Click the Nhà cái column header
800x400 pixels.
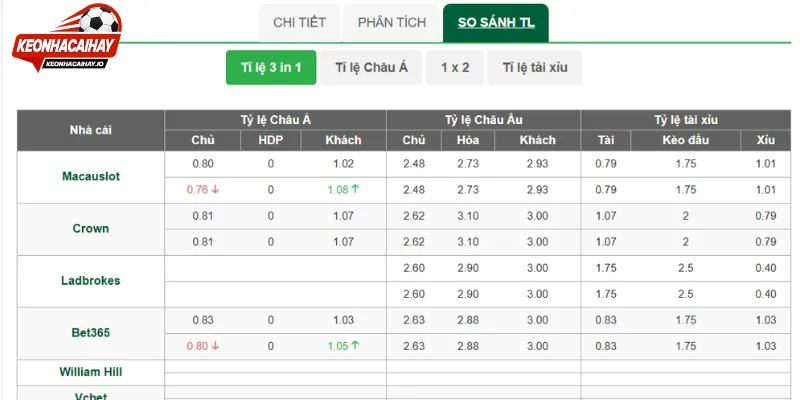coord(91,130)
